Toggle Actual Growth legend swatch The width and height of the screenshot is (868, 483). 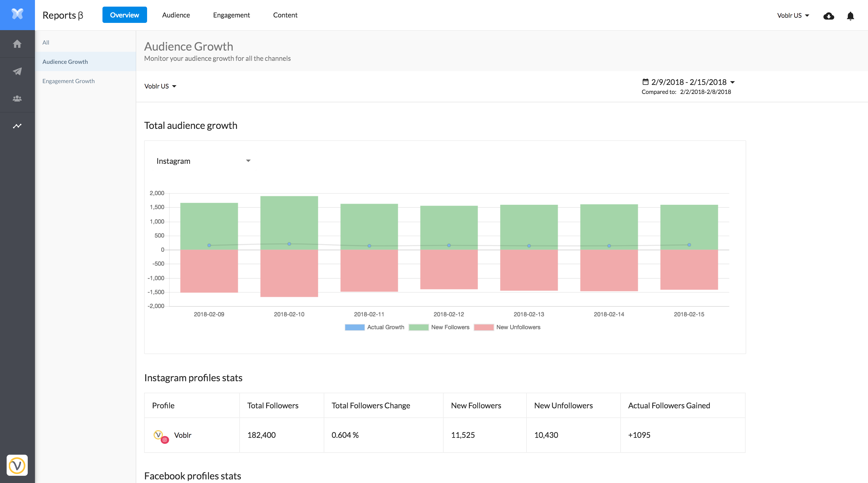354,327
